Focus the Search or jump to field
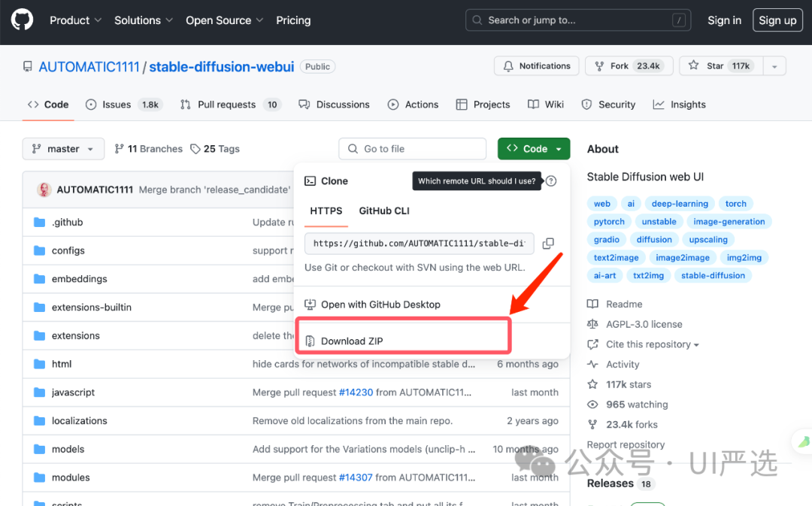The width and height of the screenshot is (812, 506). [x=578, y=20]
